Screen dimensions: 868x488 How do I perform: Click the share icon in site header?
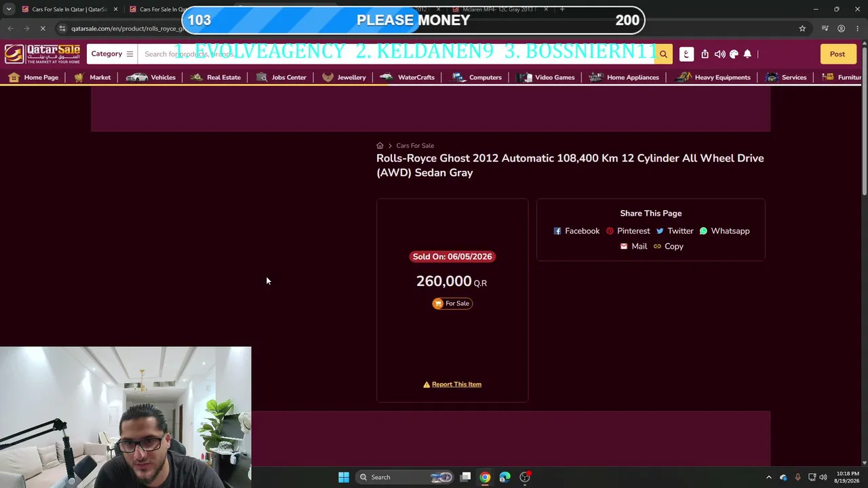[705, 54]
